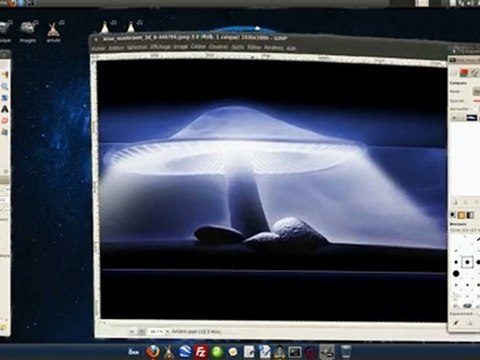Open the yellow sticky note dock icon

pyautogui.click(x=233, y=351)
